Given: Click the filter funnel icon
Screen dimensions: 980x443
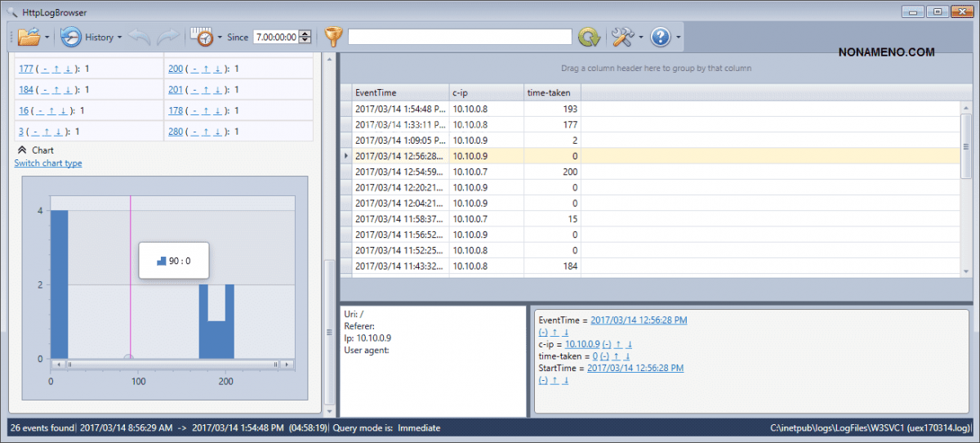Looking at the screenshot, I should point(333,37).
